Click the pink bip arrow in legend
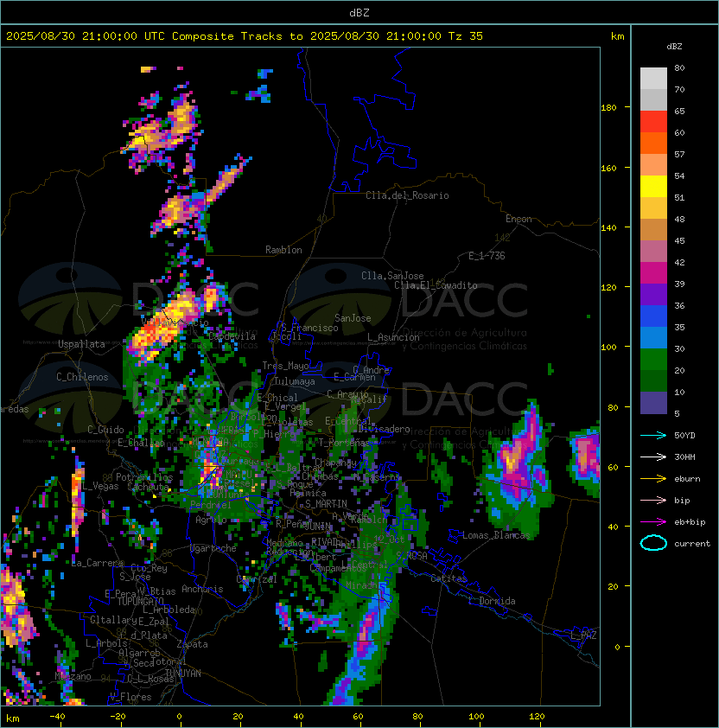This screenshot has height=728, width=719. [x=653, y=500]
